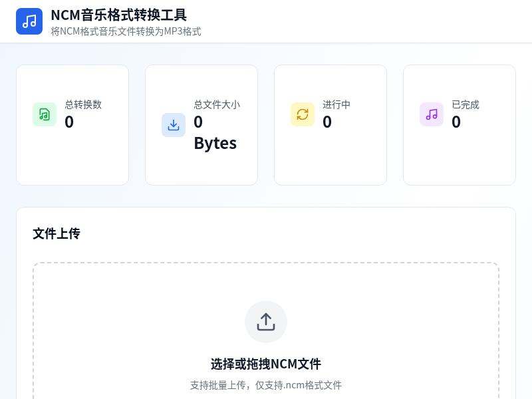Click the 进行中 label
This screenshot has height=399, width=532.
click(336, 104)
